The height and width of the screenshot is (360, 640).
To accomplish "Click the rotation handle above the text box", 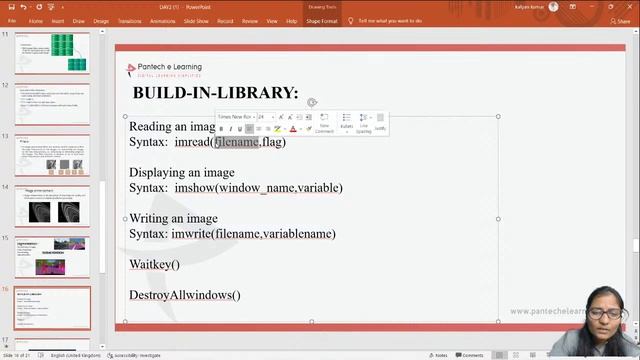I will [312, 102].
